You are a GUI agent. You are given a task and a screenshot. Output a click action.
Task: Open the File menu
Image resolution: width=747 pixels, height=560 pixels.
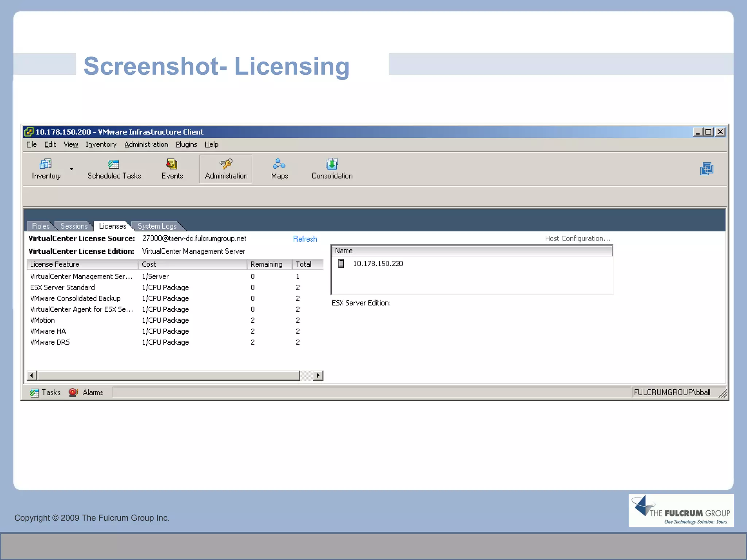(x=31, y=144)
